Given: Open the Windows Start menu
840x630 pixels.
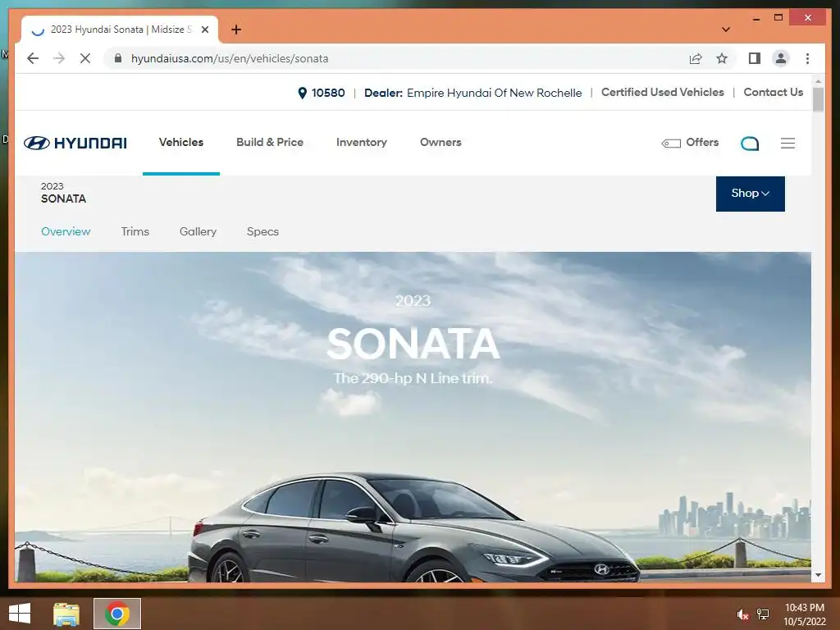Looking at the screenshot, I should coord(20,614).
